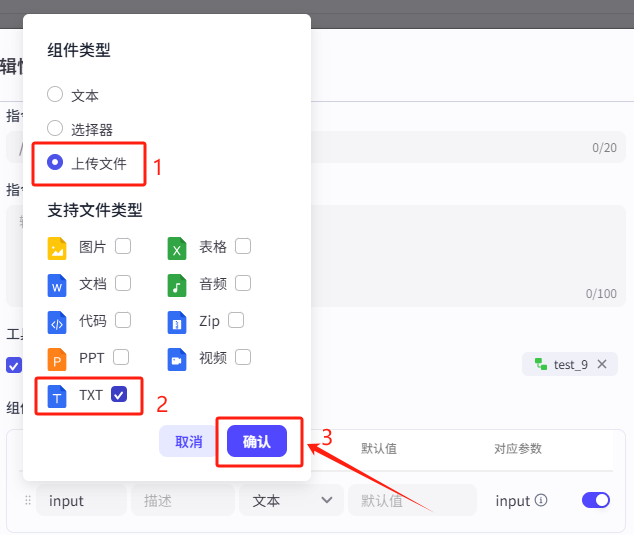This screenshot has width=634, height=535.
Task: Choose the 选择器 radio option
Action: [56, 129]
